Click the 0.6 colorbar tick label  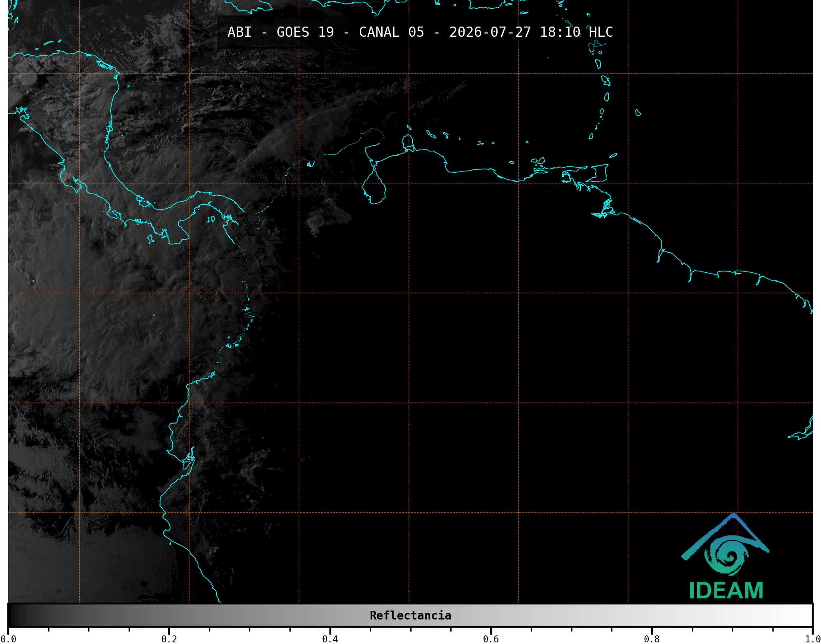pos(491,639)
